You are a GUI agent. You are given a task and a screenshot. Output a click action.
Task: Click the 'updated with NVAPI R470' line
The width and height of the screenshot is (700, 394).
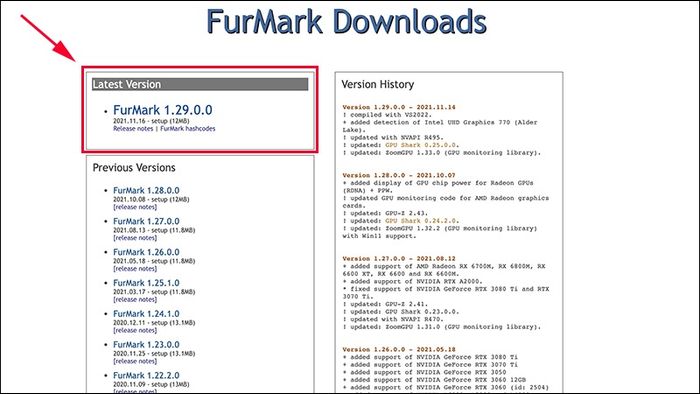(393, 319)
